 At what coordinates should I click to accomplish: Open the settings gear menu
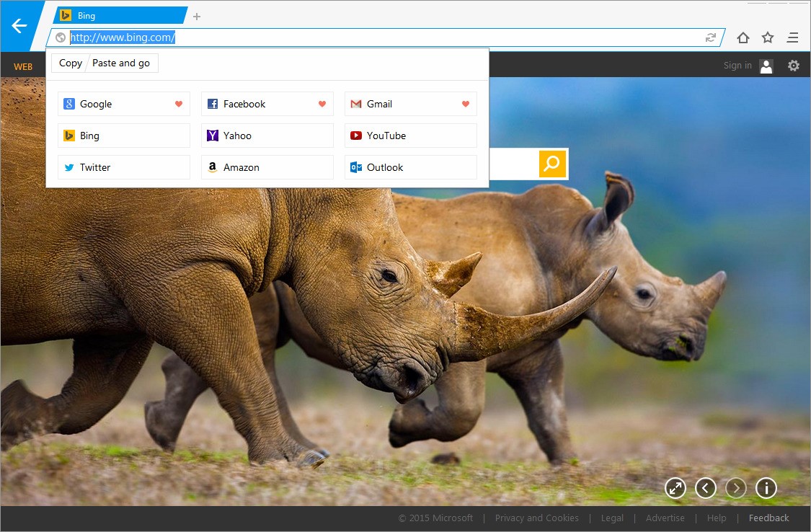794,65
